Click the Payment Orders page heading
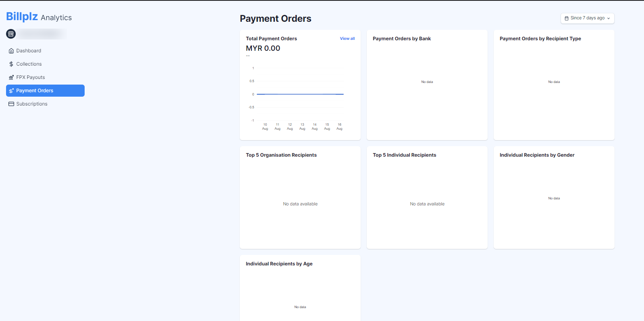644x321 pixels. [276, 19]
